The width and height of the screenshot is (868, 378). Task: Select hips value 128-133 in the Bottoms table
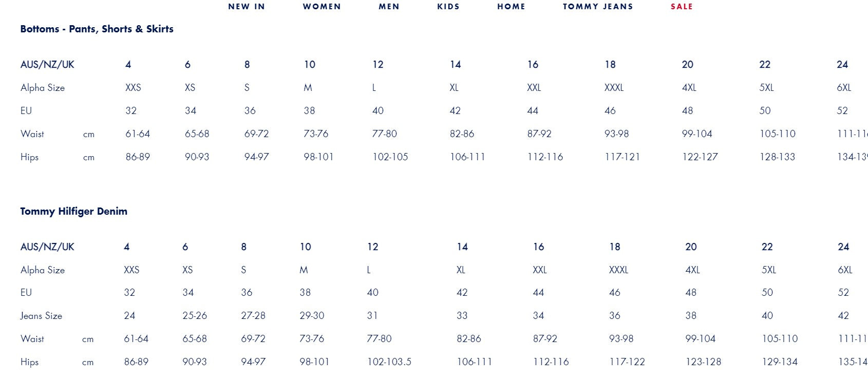pos(777,157)
